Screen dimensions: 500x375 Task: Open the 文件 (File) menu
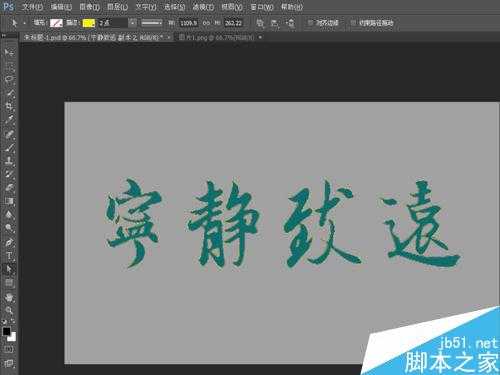(32, 7)
